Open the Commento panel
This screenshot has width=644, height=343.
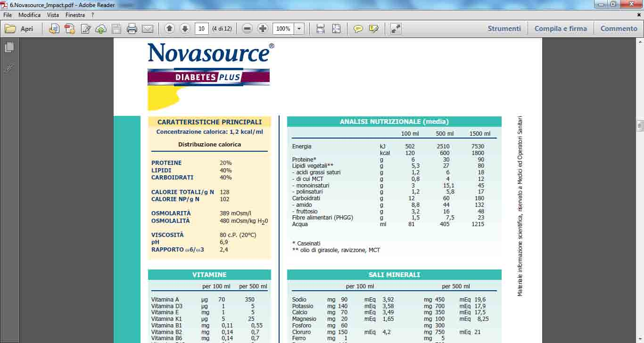point(619,29)
